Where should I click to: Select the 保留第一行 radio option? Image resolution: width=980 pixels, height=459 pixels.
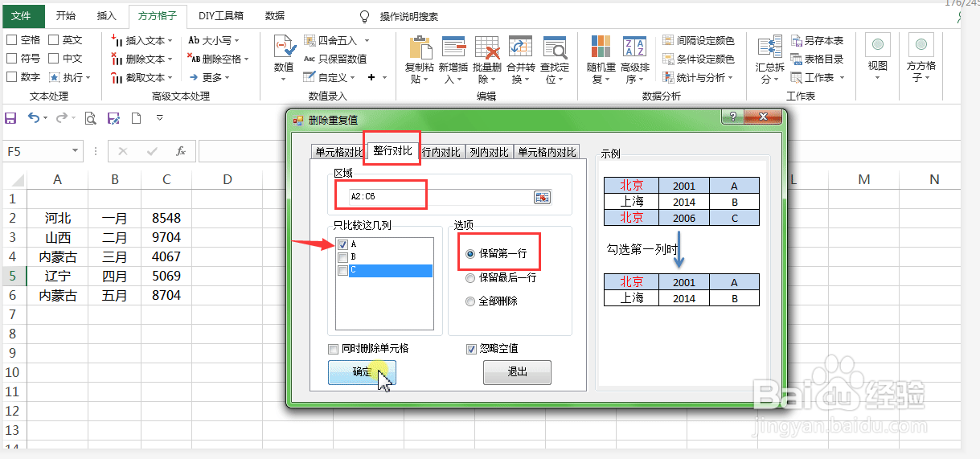click(x=471, y=253)
